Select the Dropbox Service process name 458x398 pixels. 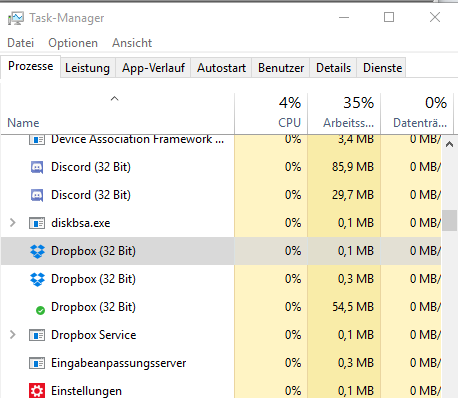(x=94, y=335)
